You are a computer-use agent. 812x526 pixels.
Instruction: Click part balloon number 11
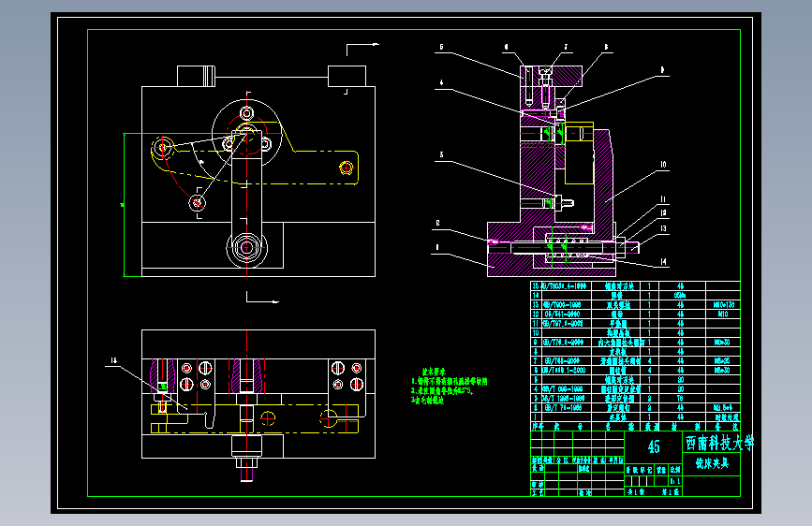pos(663,199)
